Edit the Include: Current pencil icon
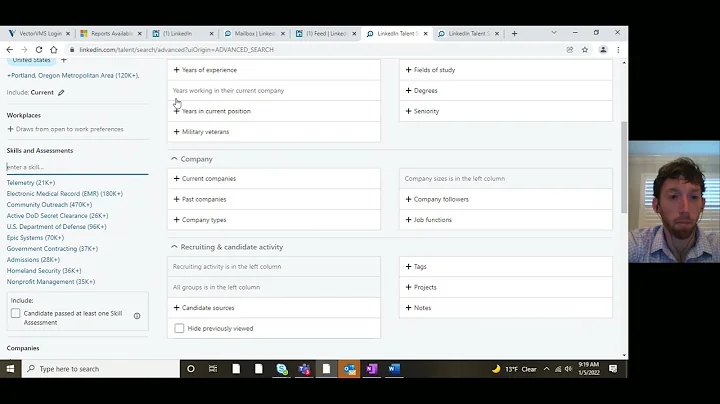Image resolution: width=720 pixels, height=404 pixels. point(61,92)
